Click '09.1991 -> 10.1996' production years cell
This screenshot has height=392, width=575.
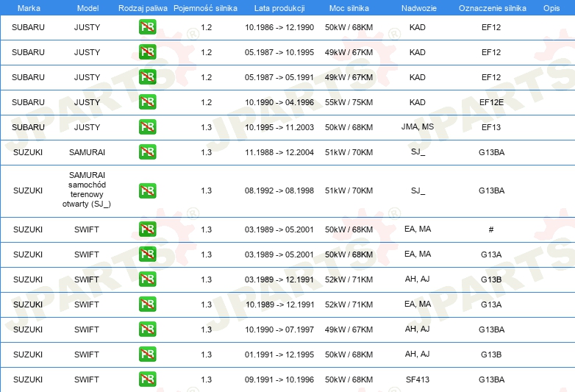tap(279, 379)
